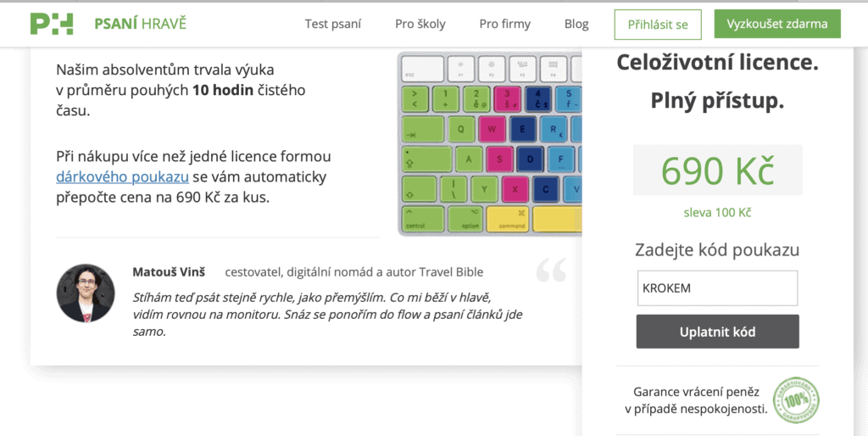Click the Vyzkoušet zdarma button

point(777,24)
